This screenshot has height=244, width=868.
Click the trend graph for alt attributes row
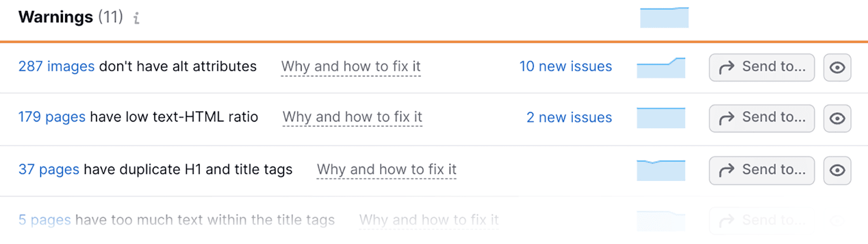(x=661, y=68)
